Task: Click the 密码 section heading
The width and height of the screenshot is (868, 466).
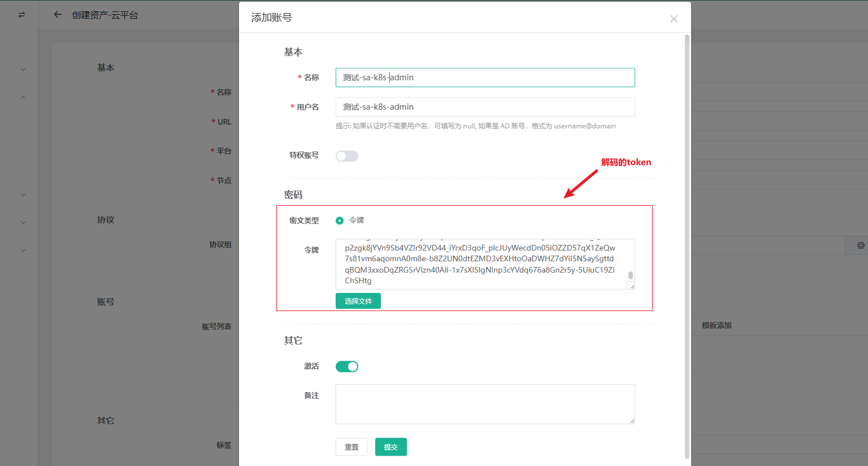Action: [293, 195]
